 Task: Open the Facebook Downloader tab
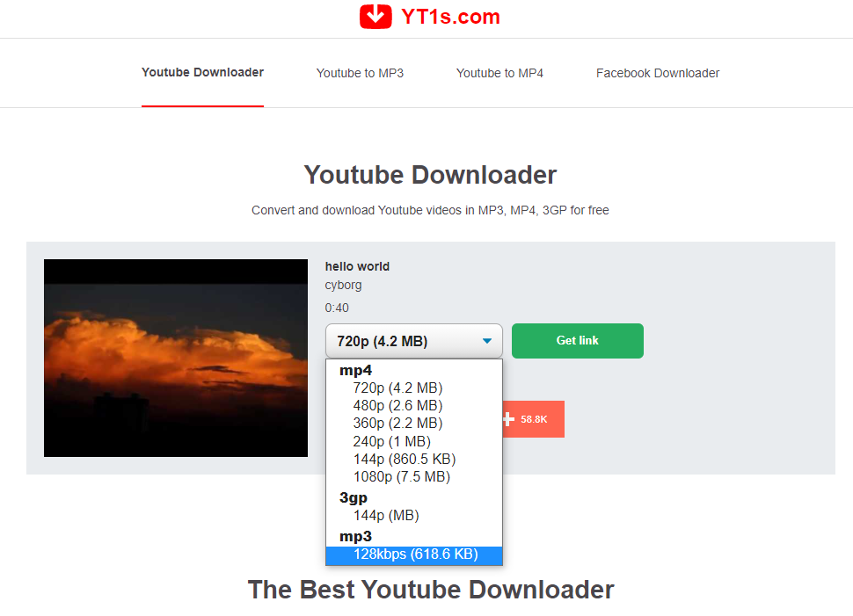point(657,73)
